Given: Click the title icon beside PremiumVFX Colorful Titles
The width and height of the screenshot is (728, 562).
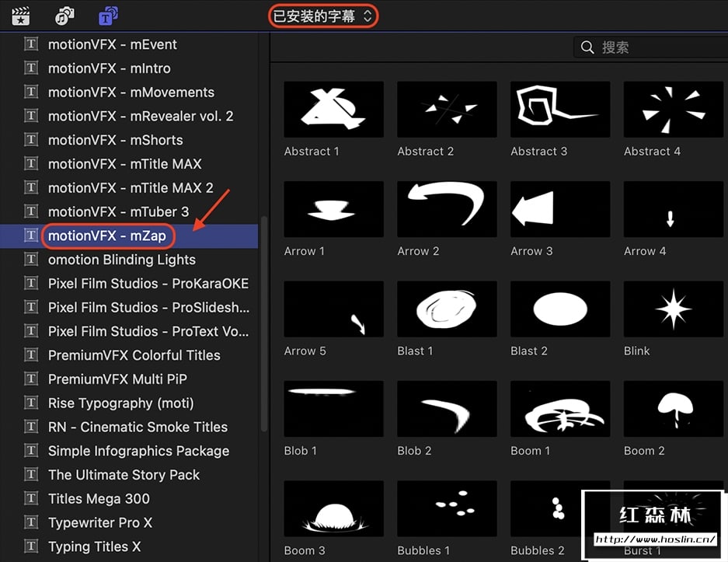Looking at the screenshot, I should click(x=31, y=355).
